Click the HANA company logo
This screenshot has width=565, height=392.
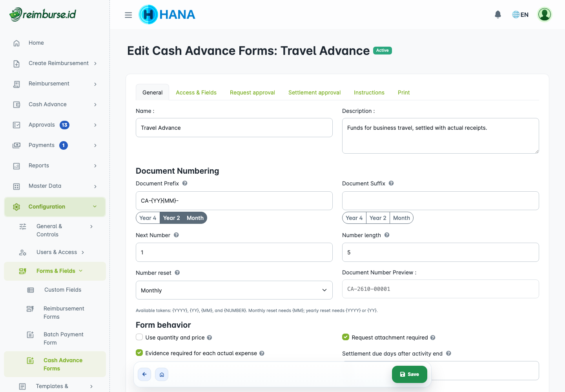(x=167, y=15)
